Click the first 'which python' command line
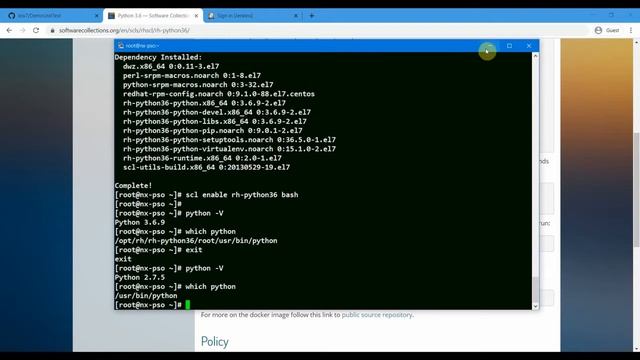Image resolution: width=640 pixels, height=360 pixels. point(175,231)
